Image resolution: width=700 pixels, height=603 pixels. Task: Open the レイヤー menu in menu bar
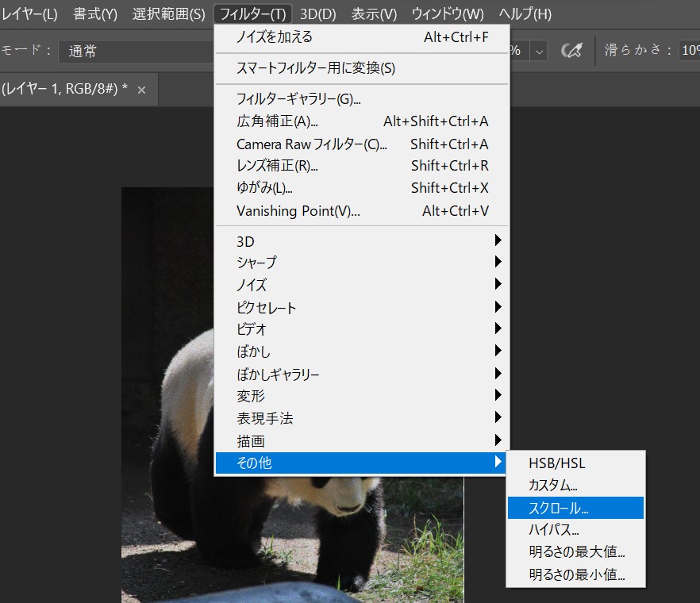(x=30, y=14)
